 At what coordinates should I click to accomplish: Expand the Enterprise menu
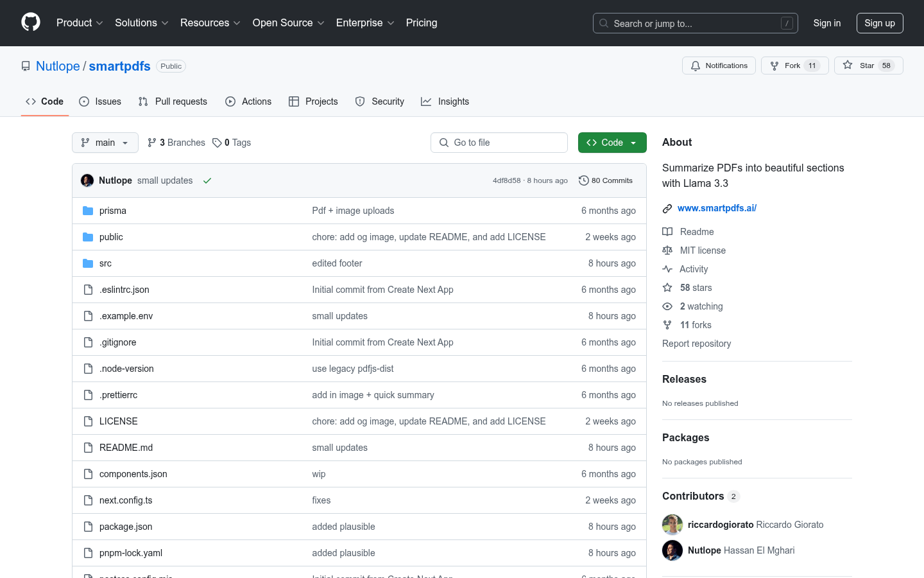(365, 22)
